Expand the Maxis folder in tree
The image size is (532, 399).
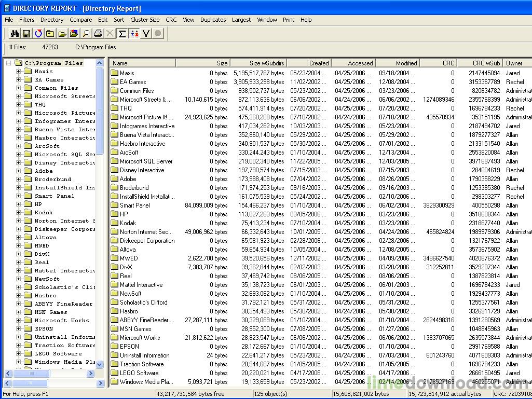(x=19, y=72)
